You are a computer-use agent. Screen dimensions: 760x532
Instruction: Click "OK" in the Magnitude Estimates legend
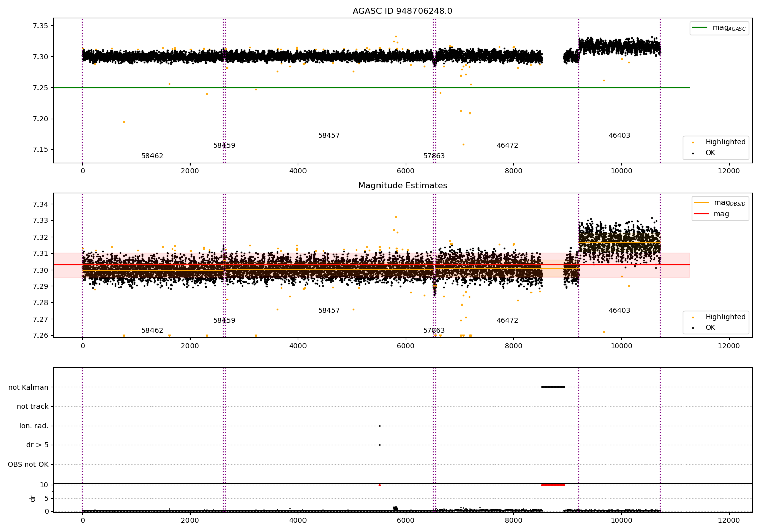pos(710,328)
